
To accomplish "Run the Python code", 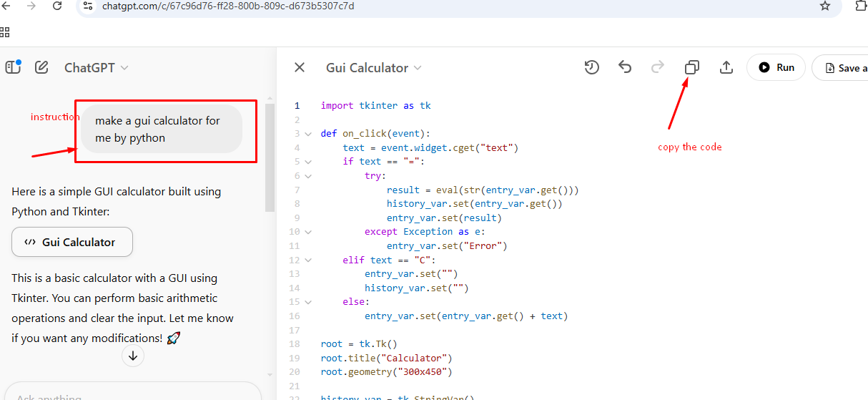I will 776,67.
